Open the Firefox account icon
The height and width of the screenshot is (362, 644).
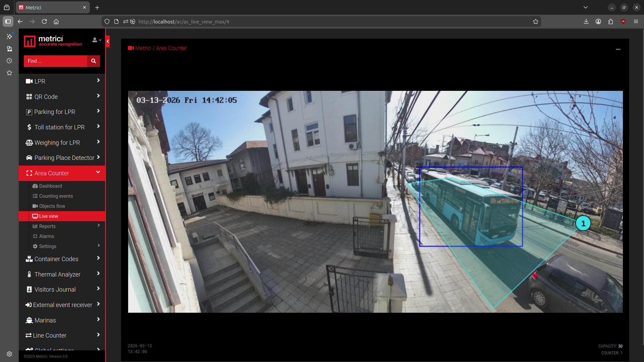pyautogui.click(x=598, y=21)
